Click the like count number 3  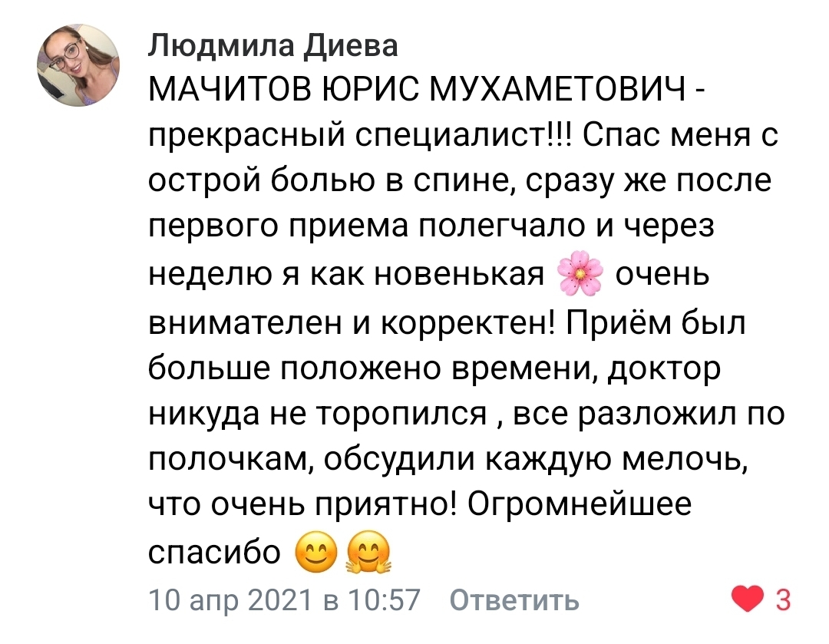click(782, 601)
